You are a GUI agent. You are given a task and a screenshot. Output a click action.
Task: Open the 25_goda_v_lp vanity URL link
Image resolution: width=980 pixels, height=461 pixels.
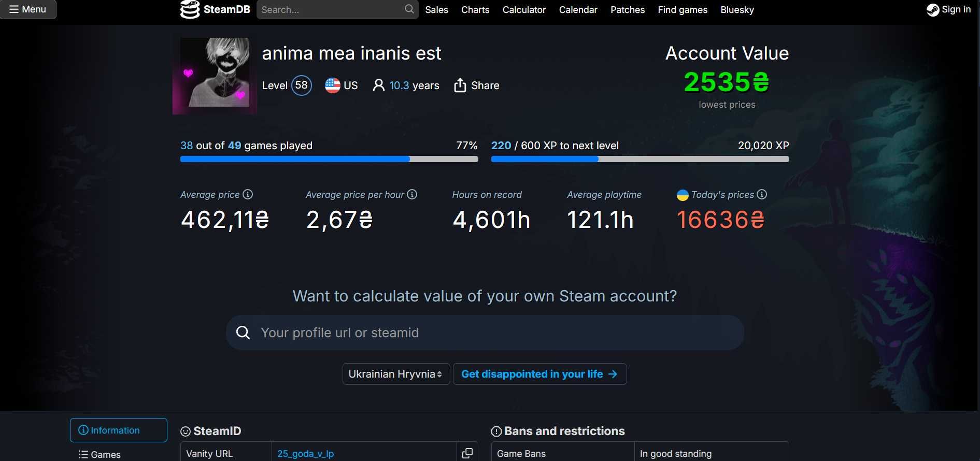pos(305,453)
